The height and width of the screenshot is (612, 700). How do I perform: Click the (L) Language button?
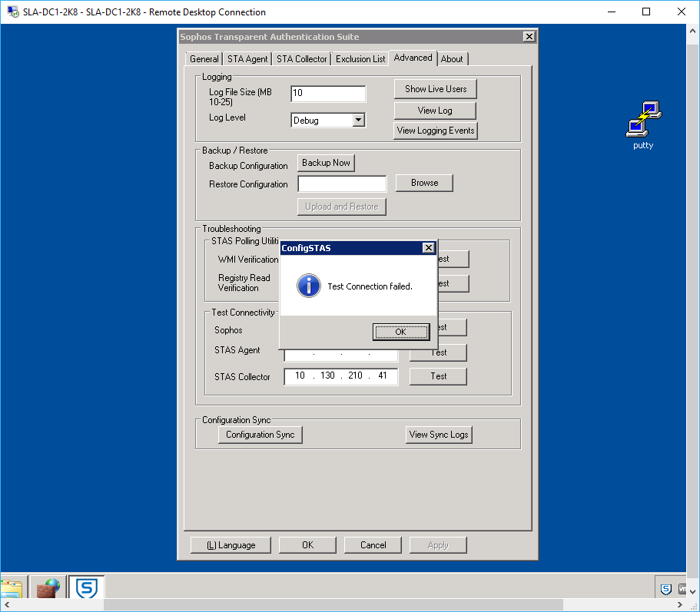coord(231,545)
